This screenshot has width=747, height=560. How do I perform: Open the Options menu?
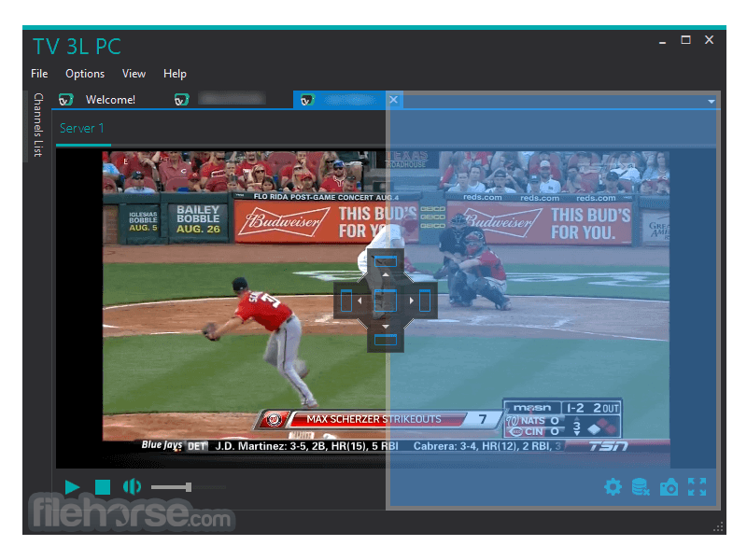coord(85,74)
